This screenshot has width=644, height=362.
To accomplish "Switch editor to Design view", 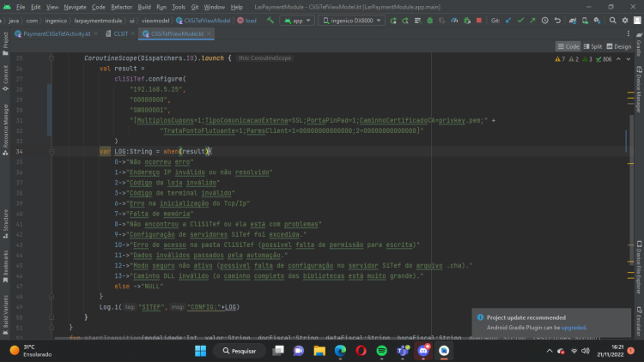I will pos(619,46).
